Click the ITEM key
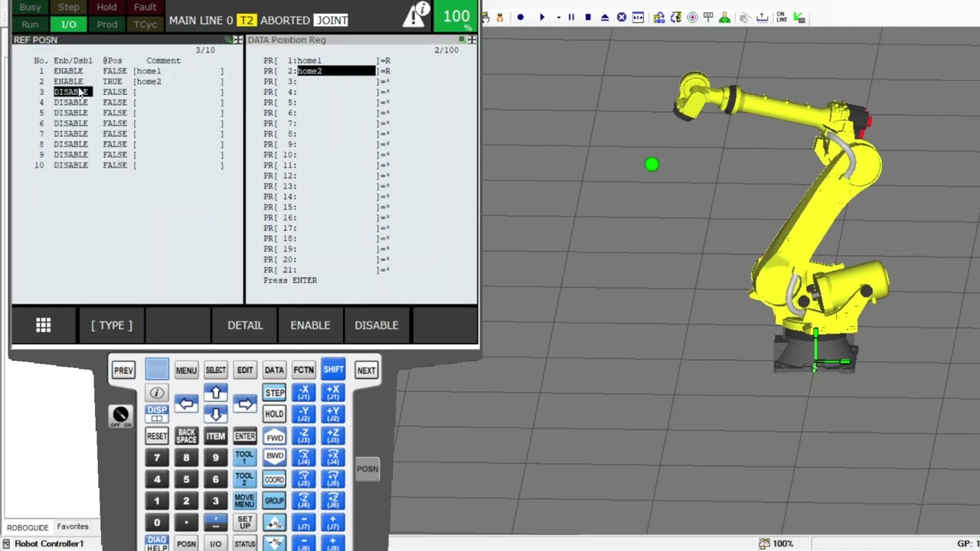 point(215,436)
